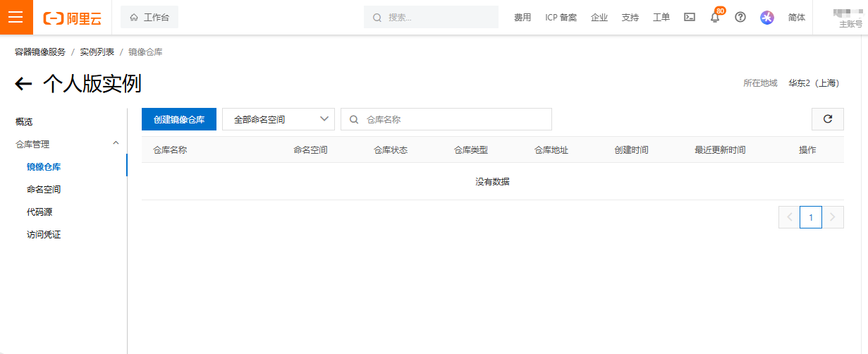Screen dimensions: 868x354
Task: Open the notifications bell
Action: [715, 18]
